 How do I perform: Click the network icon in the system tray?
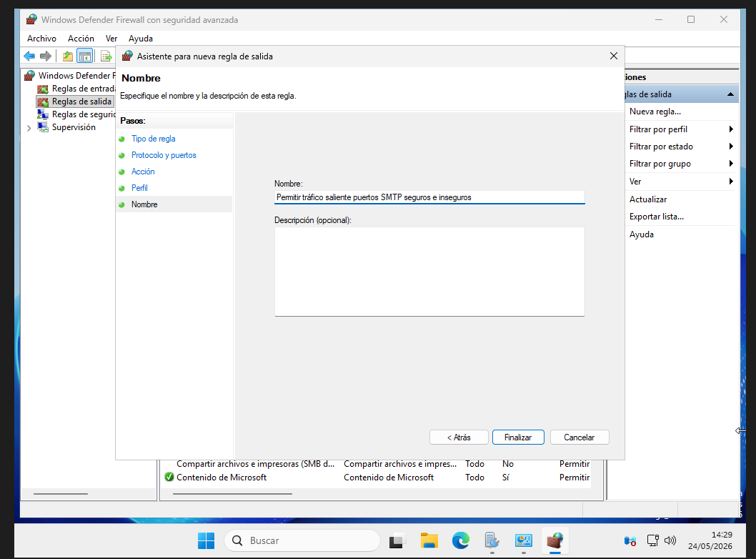[x=653, y=540]
